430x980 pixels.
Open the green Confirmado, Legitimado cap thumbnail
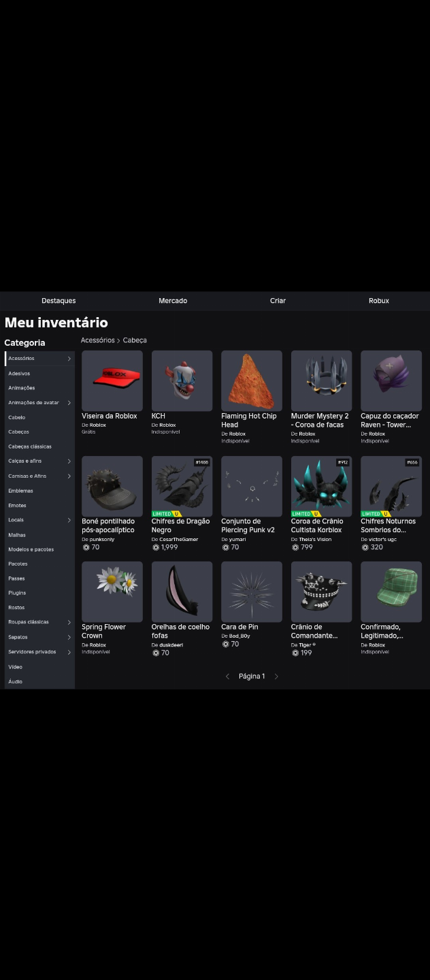391,592
